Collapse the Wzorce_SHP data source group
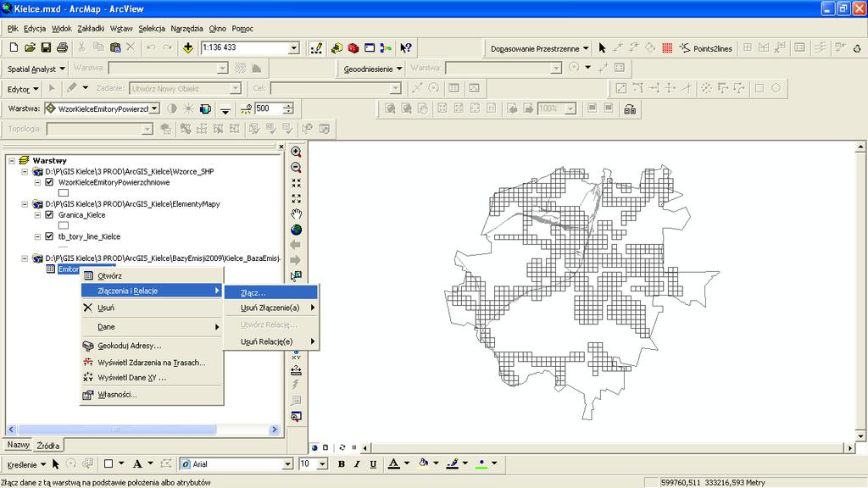 [x=25, y=171]
